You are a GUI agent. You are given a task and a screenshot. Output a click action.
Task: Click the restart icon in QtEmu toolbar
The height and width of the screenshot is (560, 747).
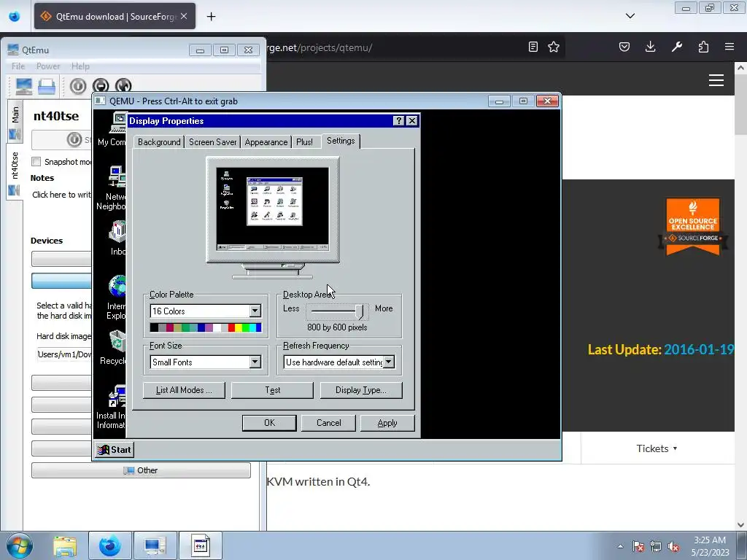123,86
